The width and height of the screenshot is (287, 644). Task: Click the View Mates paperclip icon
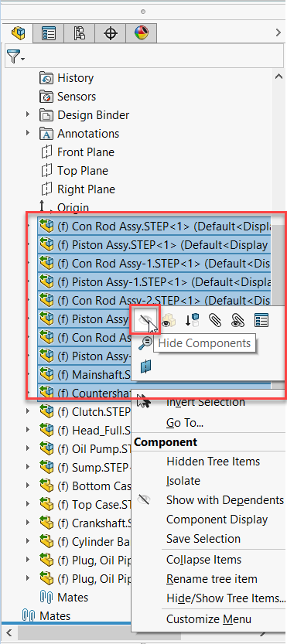click(x=215, y=320)
